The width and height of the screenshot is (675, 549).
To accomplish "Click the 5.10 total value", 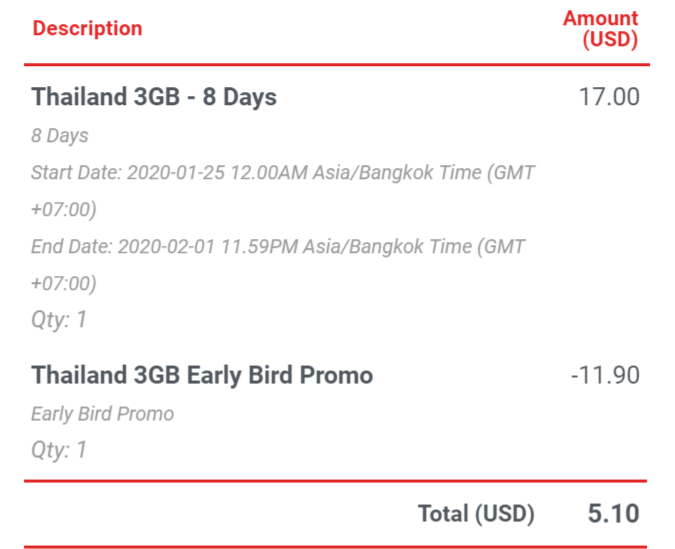I will tap(613, 513).
